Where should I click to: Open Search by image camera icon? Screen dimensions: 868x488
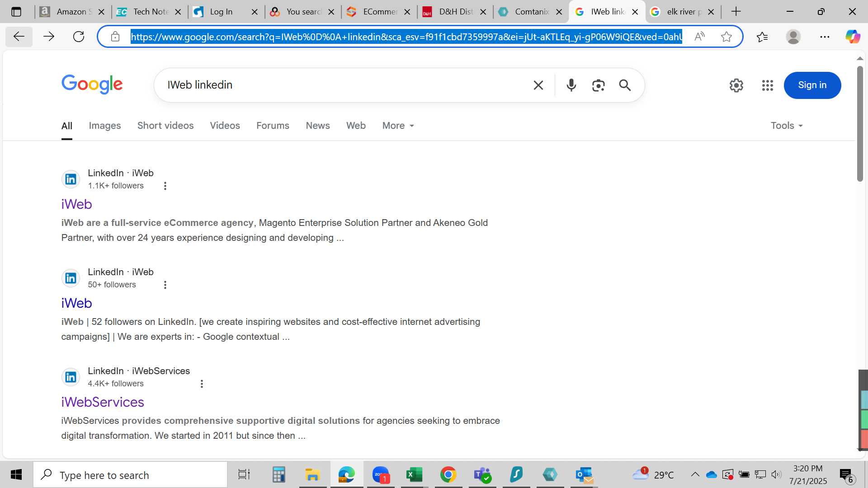(x=598, y=85)
